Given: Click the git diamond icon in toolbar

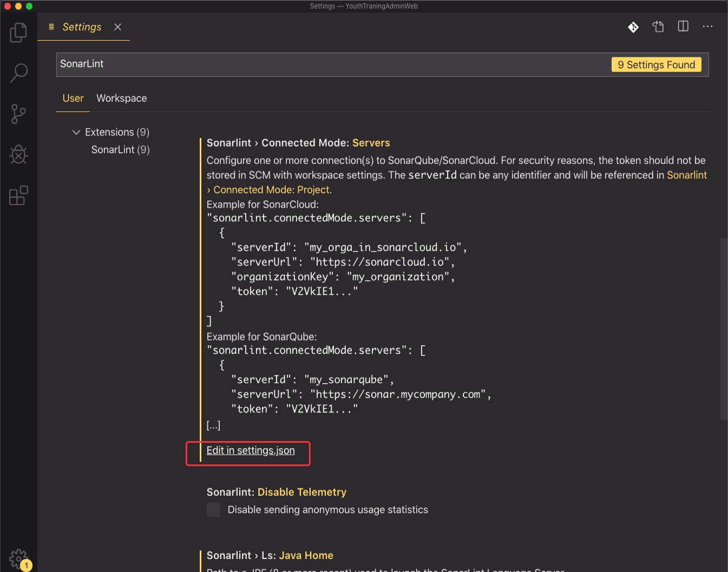Looking at the screenshot, I should pyautogui.click(x=633, y=27).
